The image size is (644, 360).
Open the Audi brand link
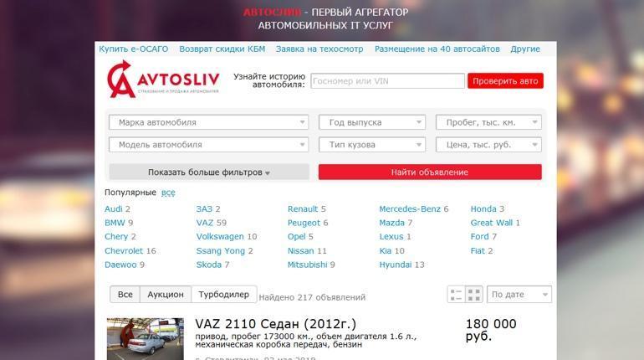pyautogui.click(x=114, y=208)
